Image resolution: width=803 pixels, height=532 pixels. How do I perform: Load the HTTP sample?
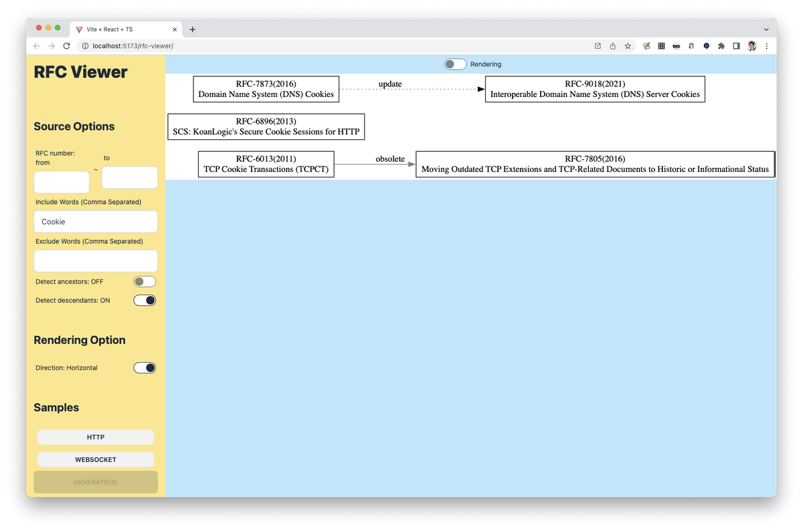pyautogui.click(x=96, y=437)
